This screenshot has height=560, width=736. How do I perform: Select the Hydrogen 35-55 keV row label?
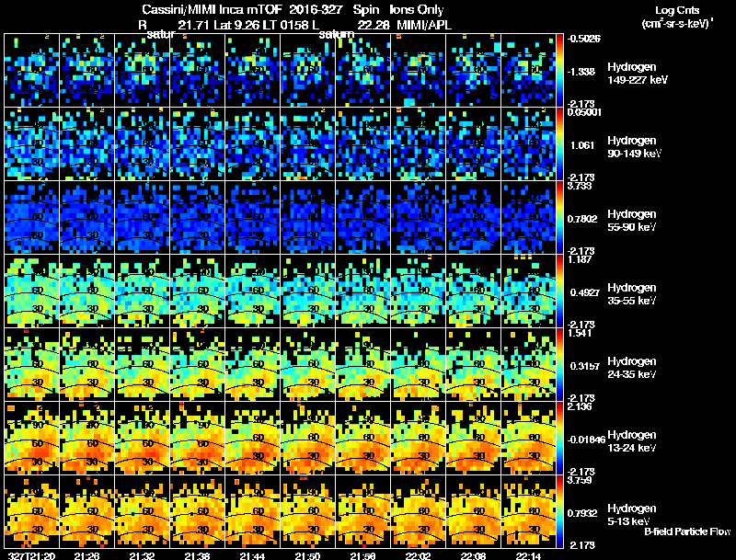(632, 294)
